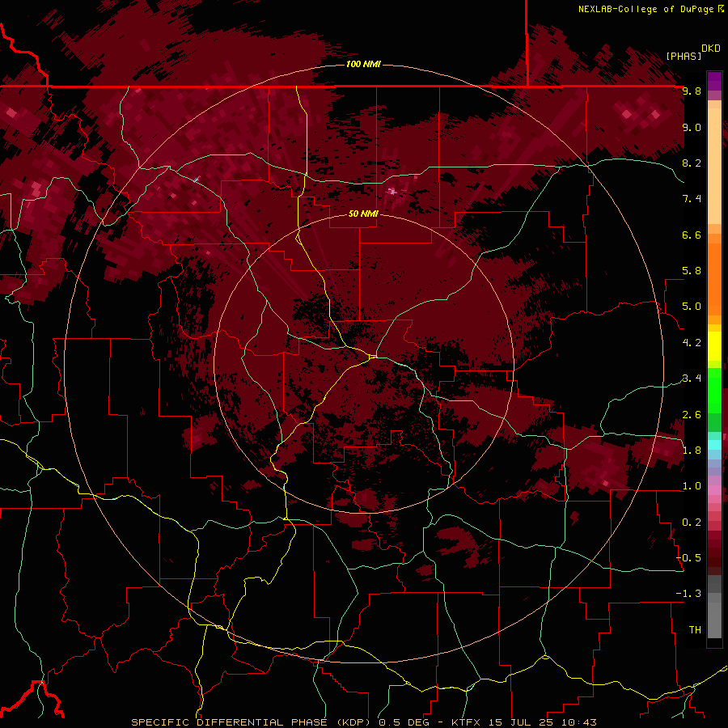Click the -1.3 scale value
This screenshot has height=728, width=728.
688,594
